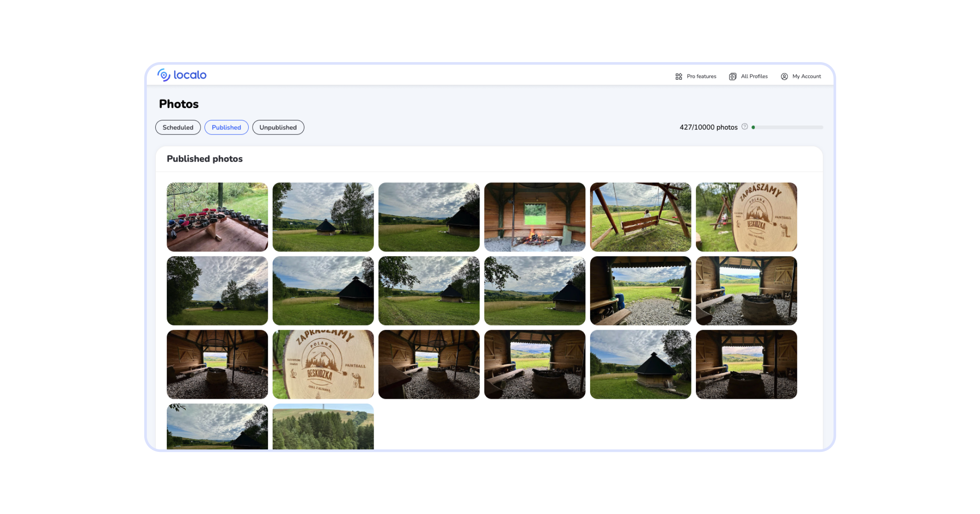Click the 427/10000 photos counter text
The height and width of the screenshot is (514, 980).
pyautogui.click(x=708, y=128)
